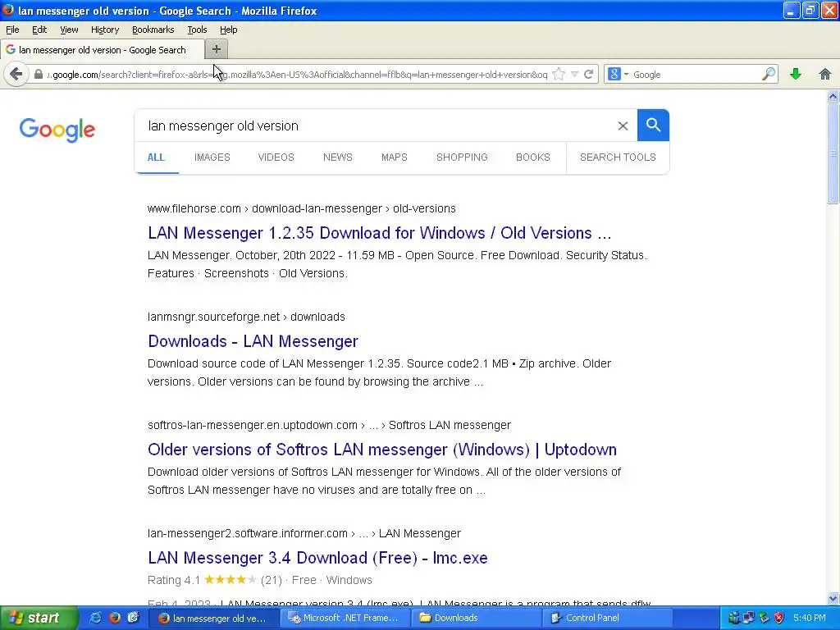Click the red security shield tray icon
Screen dimensions: 840x630
778,618
